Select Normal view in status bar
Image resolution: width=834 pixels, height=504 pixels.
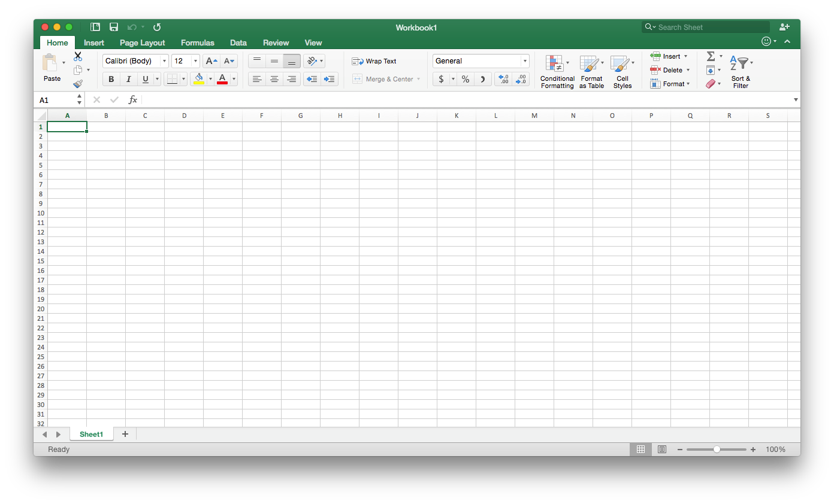point(640,450)
